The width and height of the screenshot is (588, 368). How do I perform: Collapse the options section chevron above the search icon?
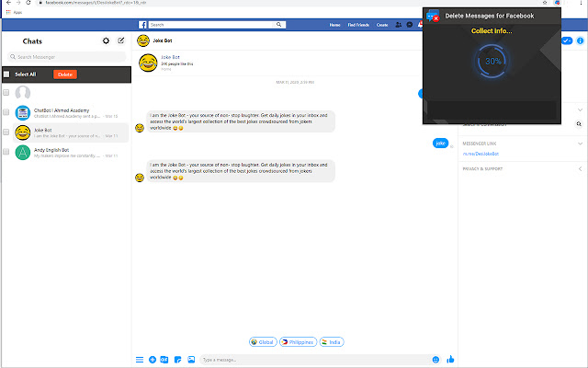(580, 110)
